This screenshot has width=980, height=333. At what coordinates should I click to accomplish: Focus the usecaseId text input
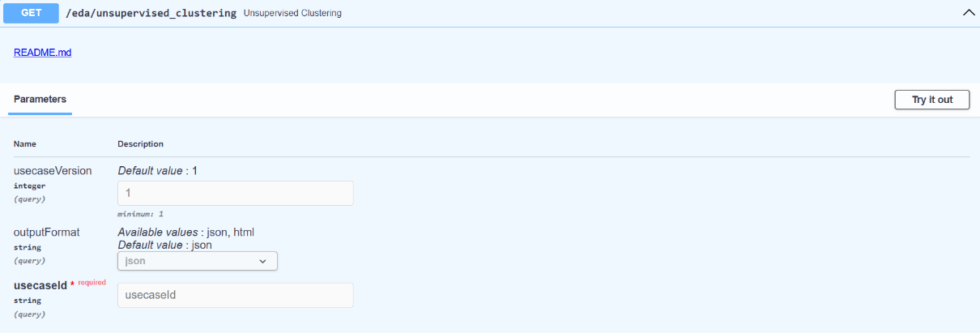click(x=235, y=295)
